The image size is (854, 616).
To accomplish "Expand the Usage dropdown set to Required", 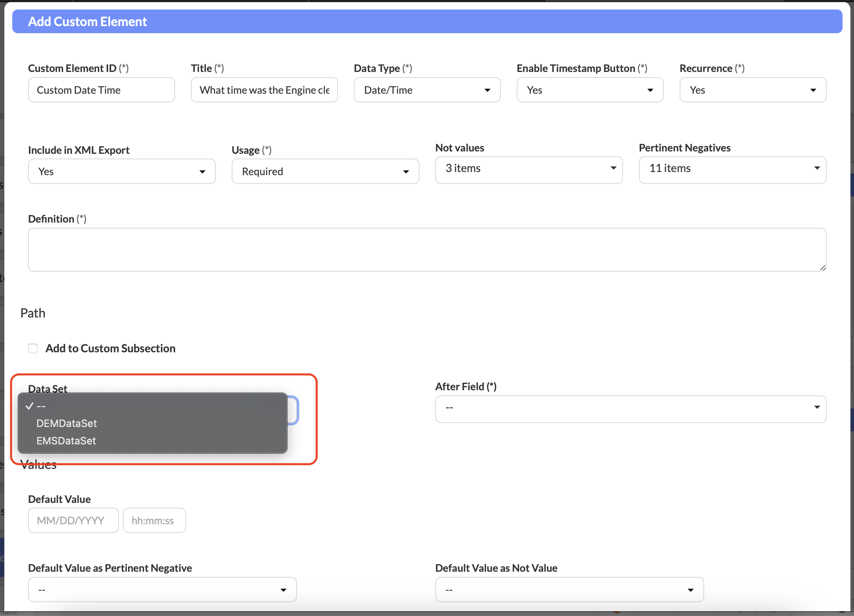I will [325, 172].
